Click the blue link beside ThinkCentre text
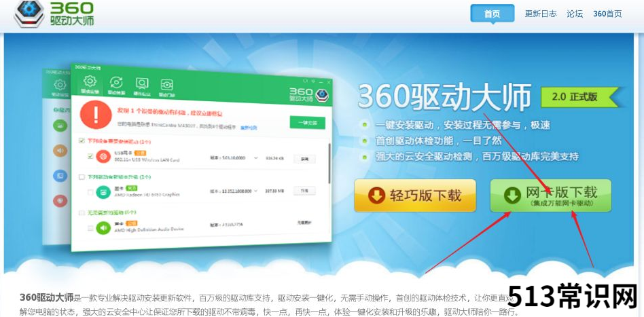This screenshot has height=317, width=644. (x=249, y=128)
